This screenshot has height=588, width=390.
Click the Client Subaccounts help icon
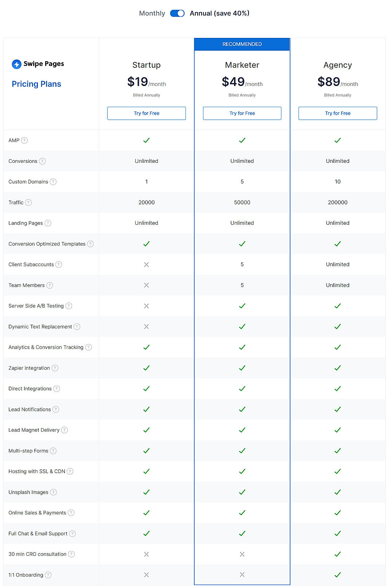(59, 264)
